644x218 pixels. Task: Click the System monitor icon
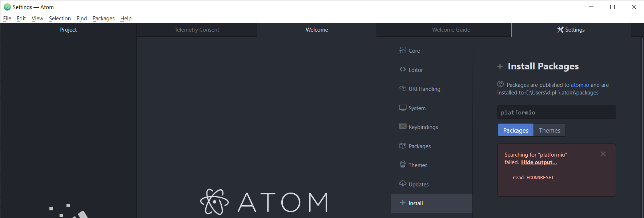[x=403, y=108]
